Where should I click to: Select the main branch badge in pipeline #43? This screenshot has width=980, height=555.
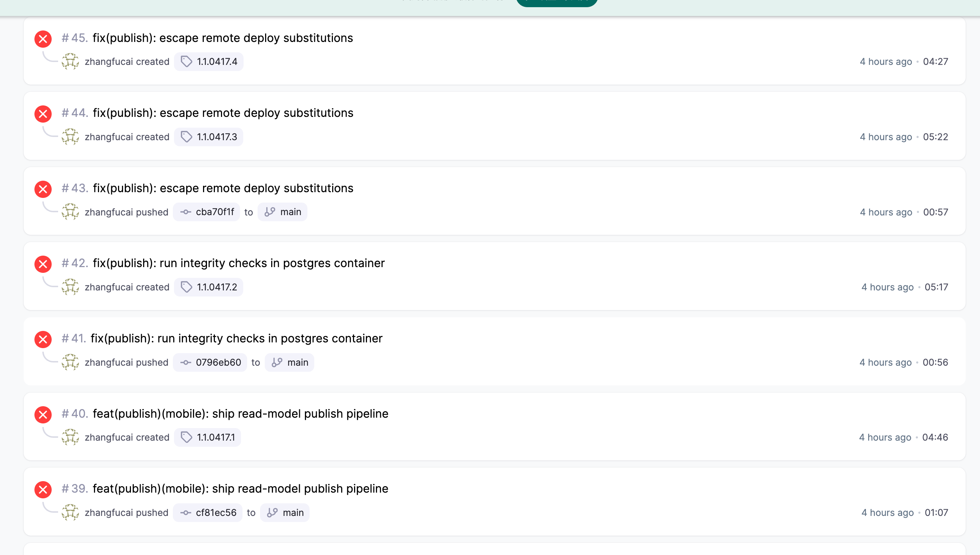click(x=283, y=212)
